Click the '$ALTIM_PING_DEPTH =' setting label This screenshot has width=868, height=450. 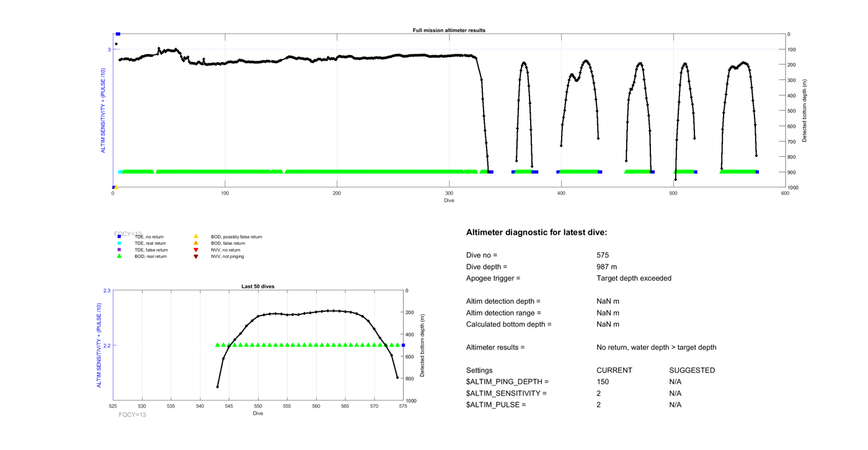(507, 382)
